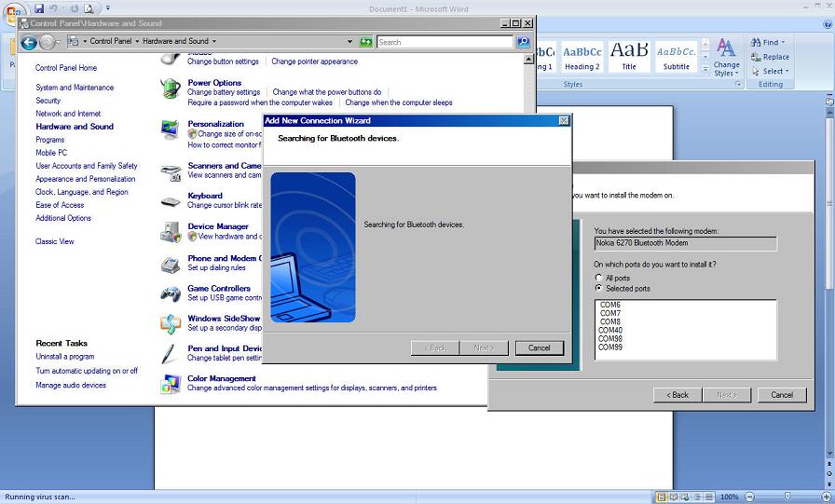Image resolution: width=835 pixels, height=504 pixels.
Task: Open Print Preview from Quick Access Toolbar
Action: 89,8
